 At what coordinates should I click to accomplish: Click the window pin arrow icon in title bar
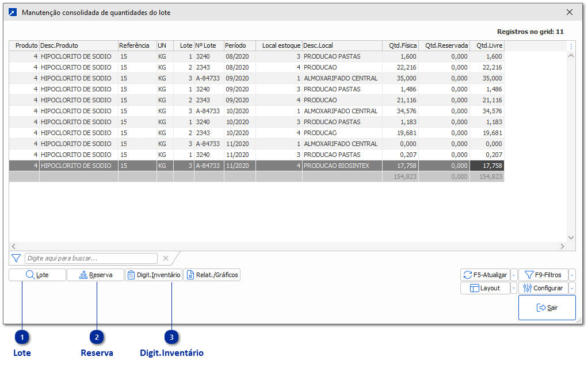(x=13, y=12)
